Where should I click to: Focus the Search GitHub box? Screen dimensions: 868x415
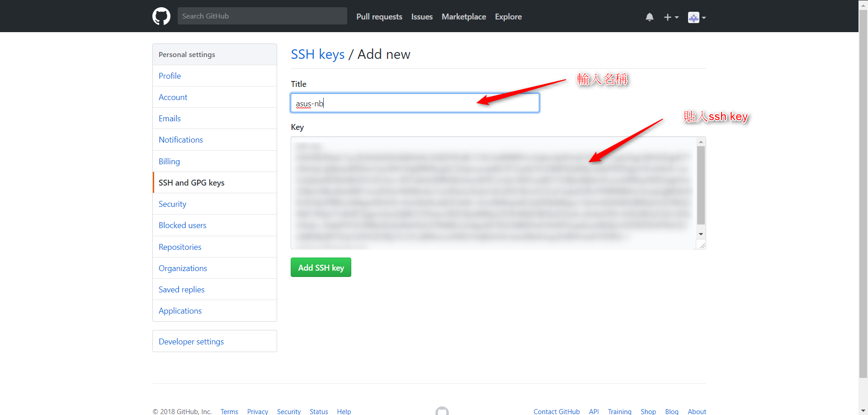(262, 16)
